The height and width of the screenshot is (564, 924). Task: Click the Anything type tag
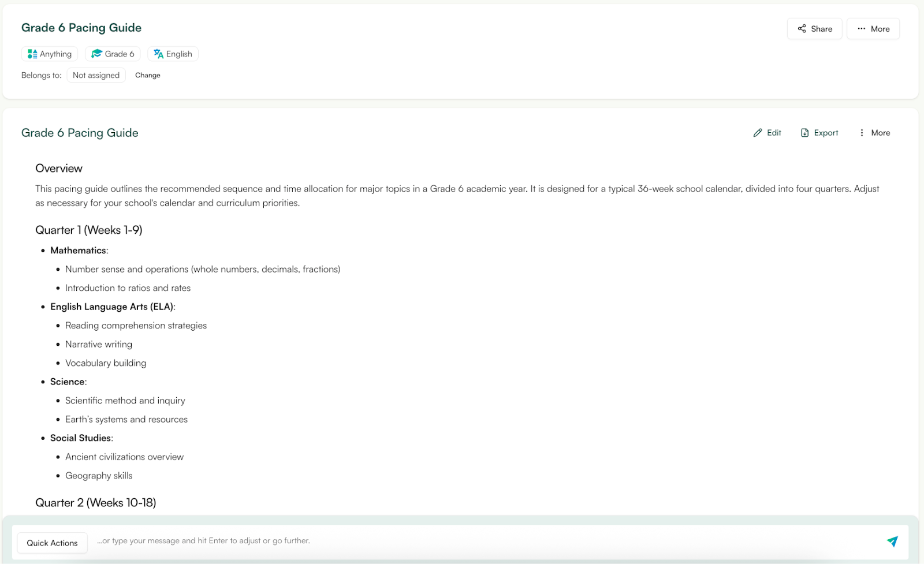pos(50,54)
